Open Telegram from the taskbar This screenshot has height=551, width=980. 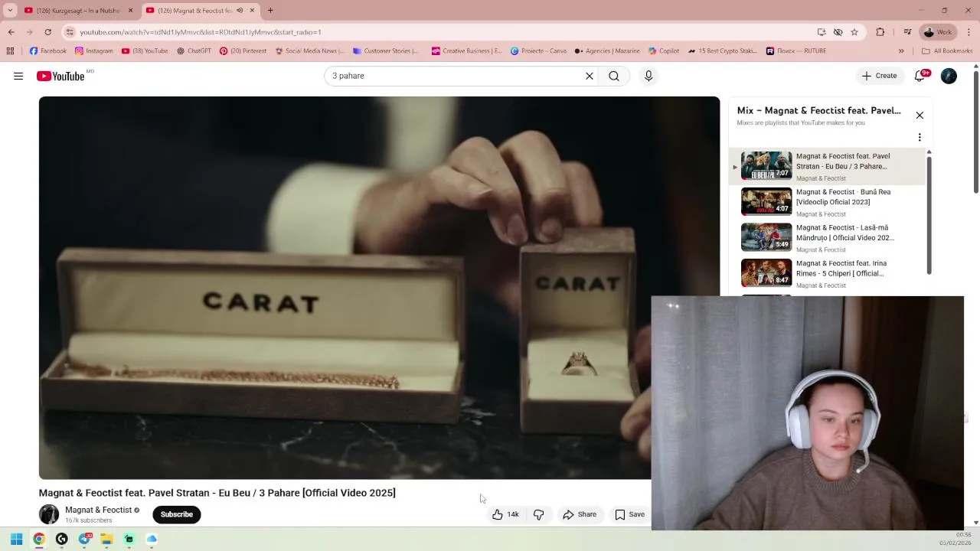(x=84, y=539)
